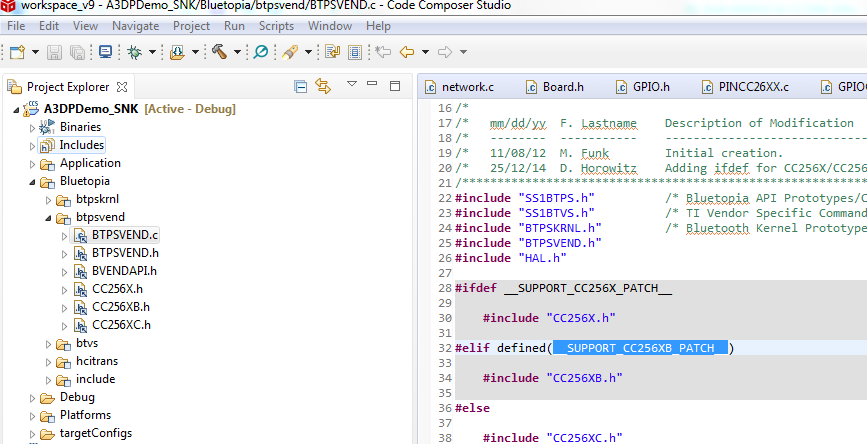The image size is (867, 444).
Task: Click the Save All toolbar icon
Action: tap(77, 52)
